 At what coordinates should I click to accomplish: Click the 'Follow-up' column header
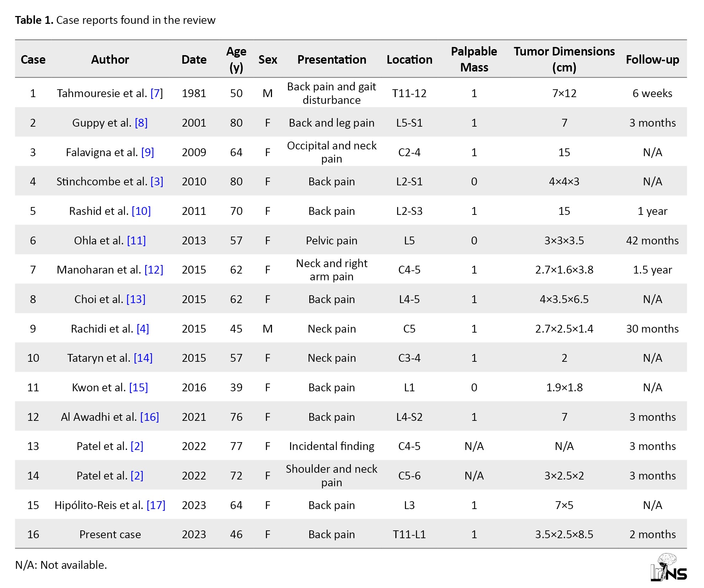652,59
